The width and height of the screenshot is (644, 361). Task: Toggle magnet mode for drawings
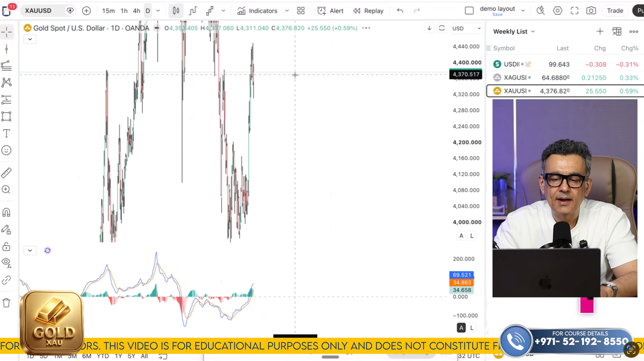click(6, 212)
